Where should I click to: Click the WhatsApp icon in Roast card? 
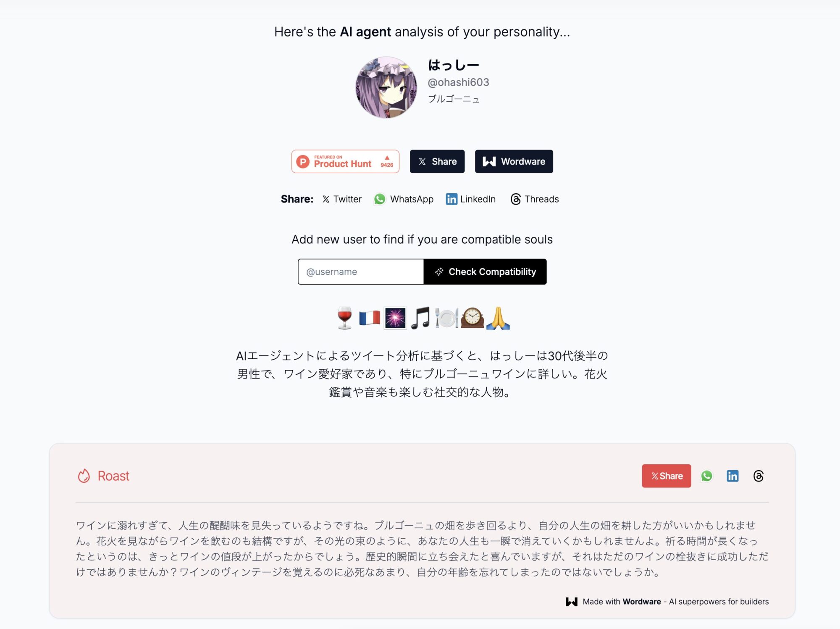point(706,476)
